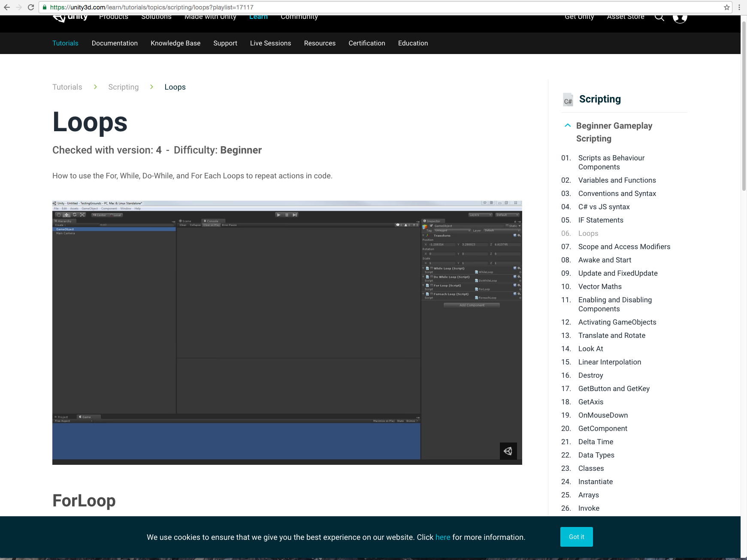The image size is (747, 560).
Task: Open lesson Translate and Rotate
Action: [x=612, y=336]
